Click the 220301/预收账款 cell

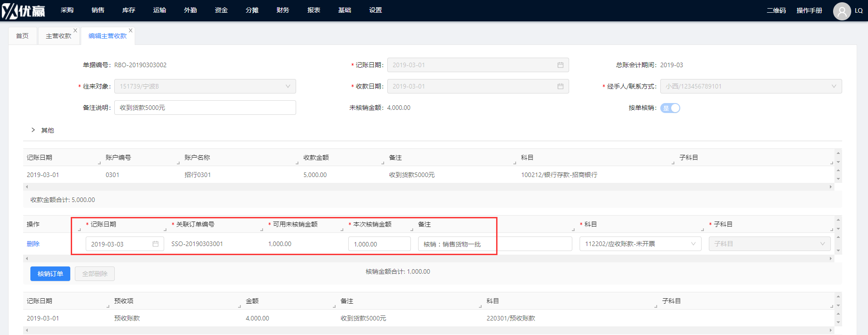tap(511, 318)
